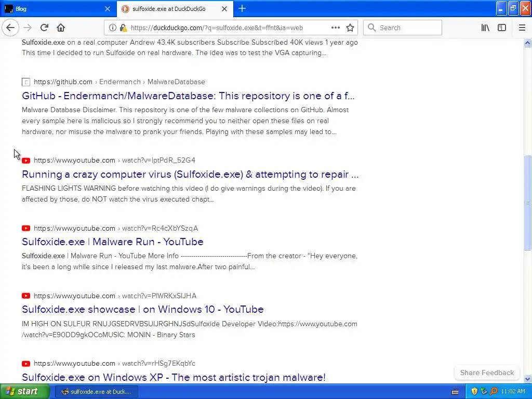Close the Blog tab
532x399 pixels.
click(107, 9)
